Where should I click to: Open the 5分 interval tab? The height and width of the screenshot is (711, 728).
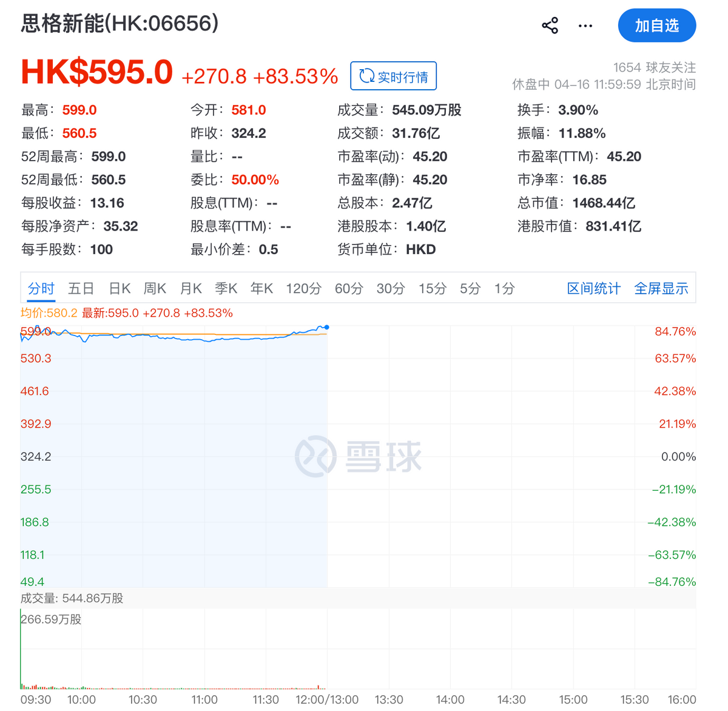pos(470,288)
